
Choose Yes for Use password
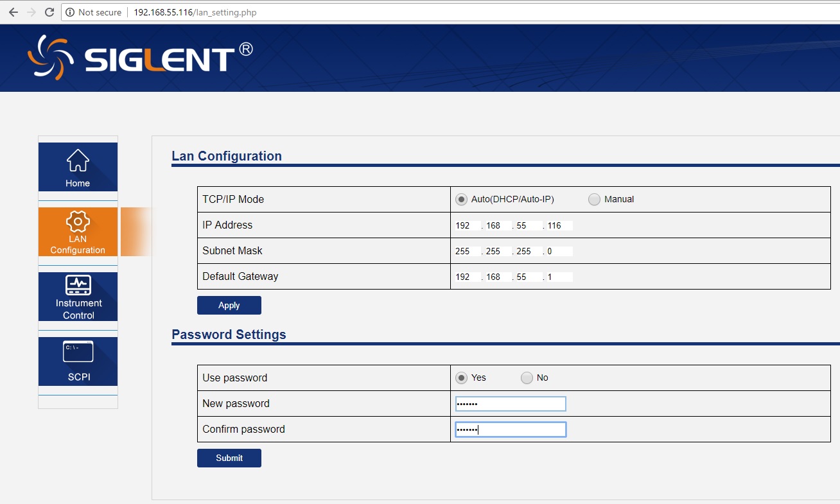point(461,378)
